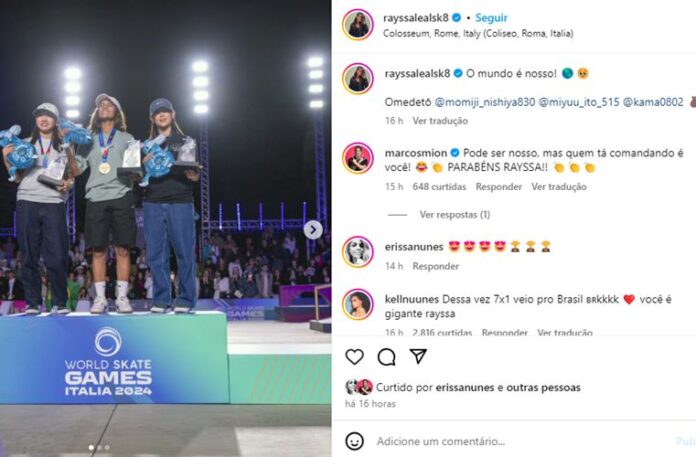Open erissanunes's avatar

coord(358,252)
